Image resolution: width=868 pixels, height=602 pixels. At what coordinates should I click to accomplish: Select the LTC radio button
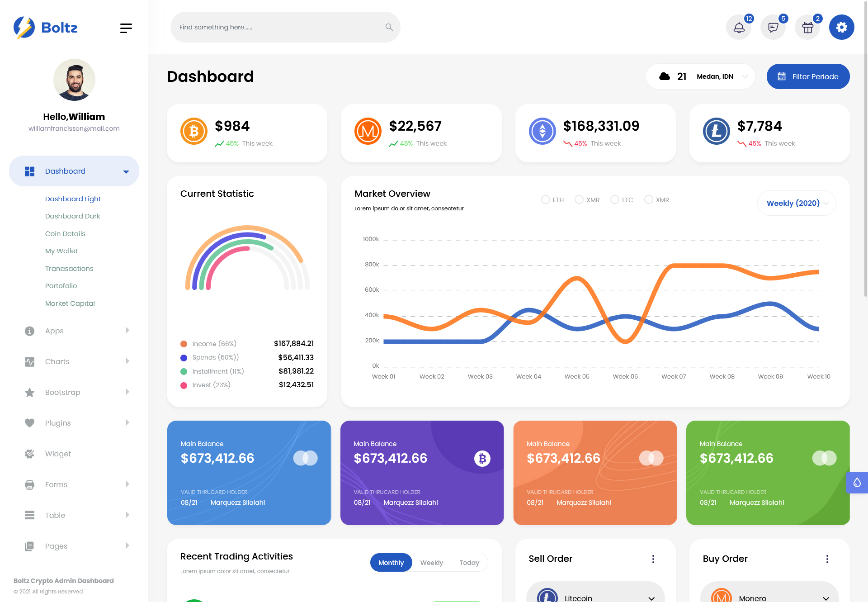pos(615,199)
